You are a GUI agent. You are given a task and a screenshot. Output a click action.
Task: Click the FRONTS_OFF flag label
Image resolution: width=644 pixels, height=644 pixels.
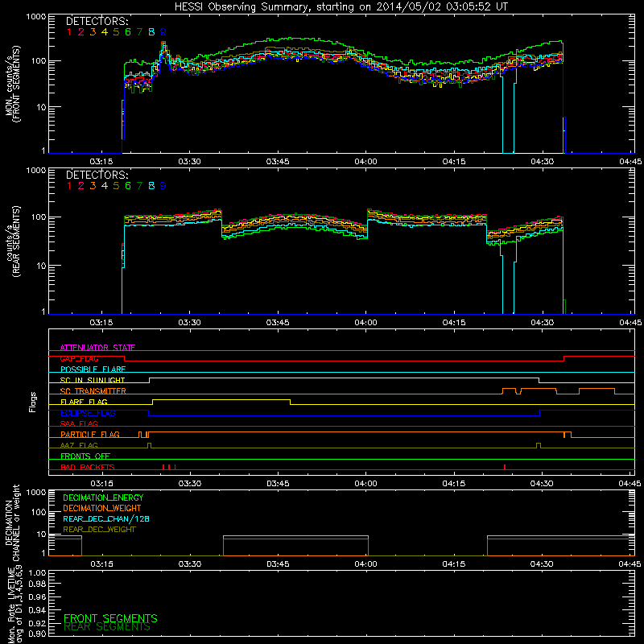[85, 456]
